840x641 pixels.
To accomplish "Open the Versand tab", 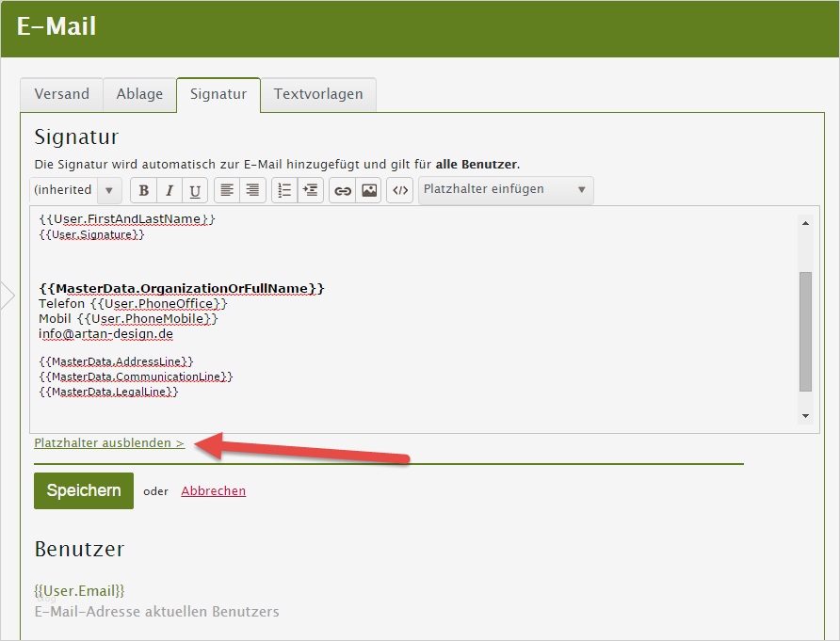I will click(x=60, y=94).
